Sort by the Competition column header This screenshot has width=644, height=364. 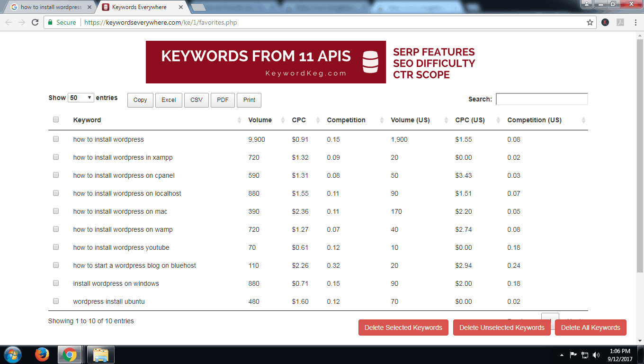pos(354,120)
